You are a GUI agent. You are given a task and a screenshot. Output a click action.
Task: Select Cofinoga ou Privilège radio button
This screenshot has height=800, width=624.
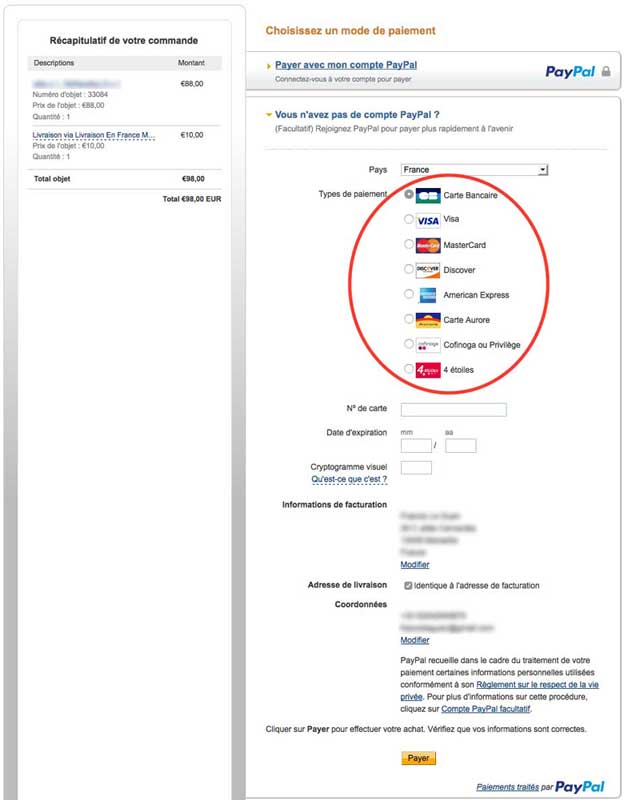pyautogui.click(x=408, y=343)
